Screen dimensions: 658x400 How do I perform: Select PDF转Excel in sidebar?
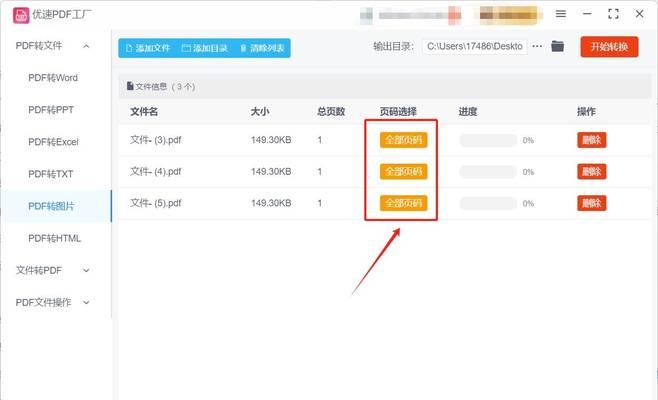pyautogui.click(x=53, y=142)
